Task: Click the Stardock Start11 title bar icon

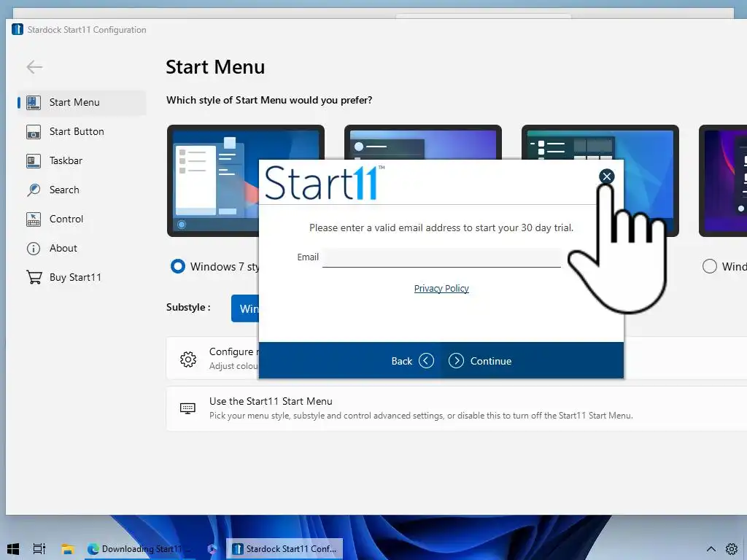Action: pos(18,29)
